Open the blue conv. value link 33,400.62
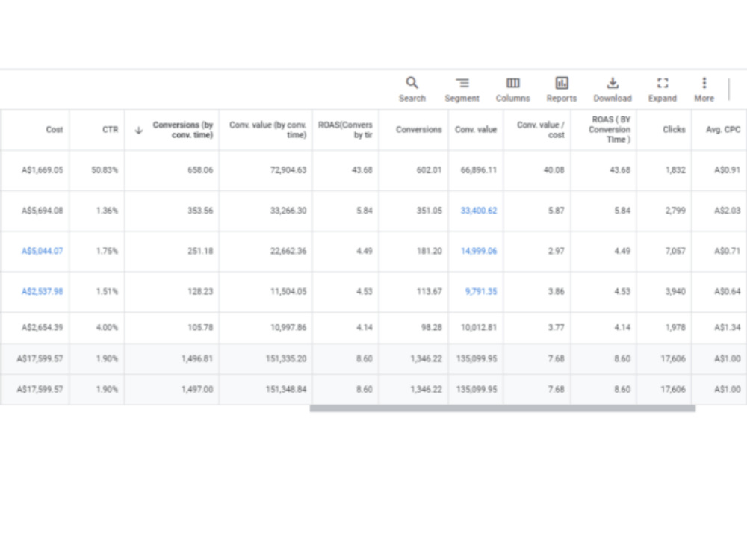 [x=479, y=211]
